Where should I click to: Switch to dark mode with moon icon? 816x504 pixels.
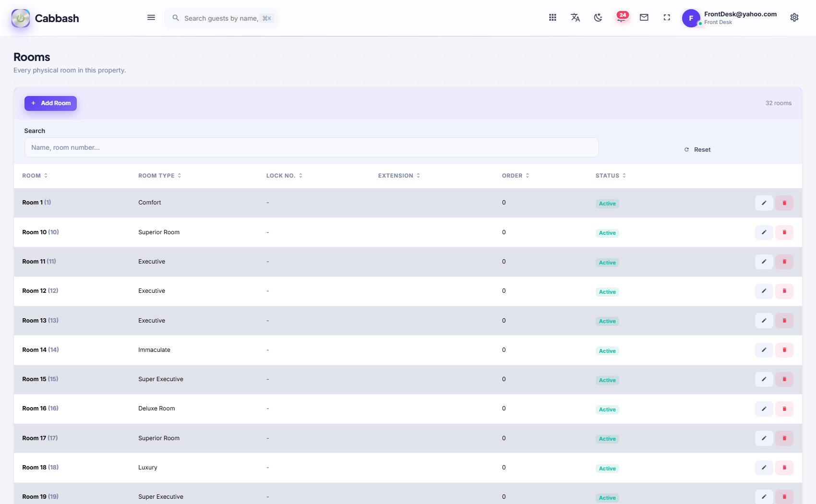click(598, 18)
